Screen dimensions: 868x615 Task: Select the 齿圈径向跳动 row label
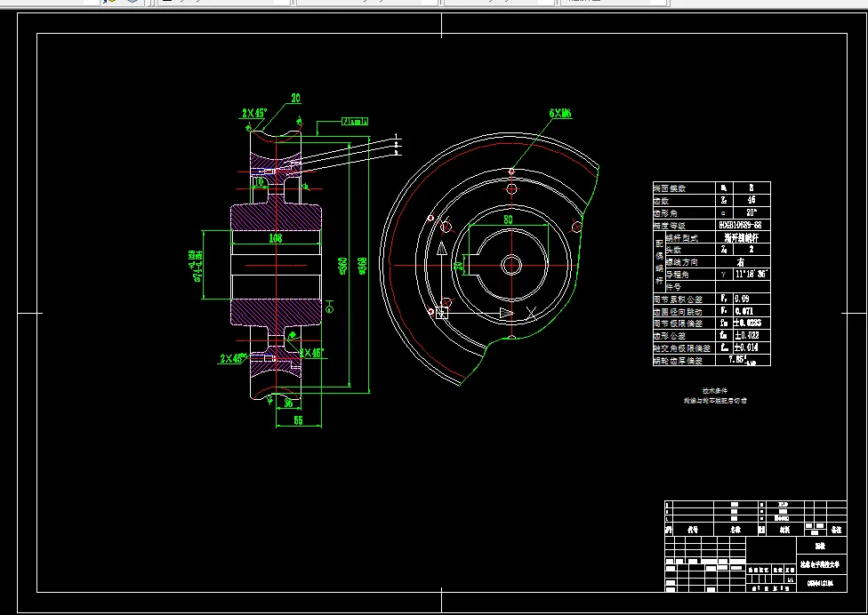click(x=678, y=312)
